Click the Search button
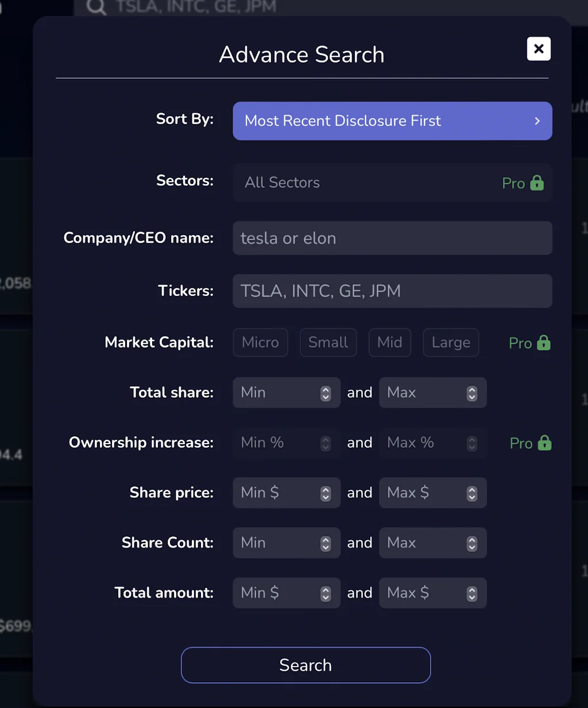This screenshot has width=588, height=708. coord(305,665)
